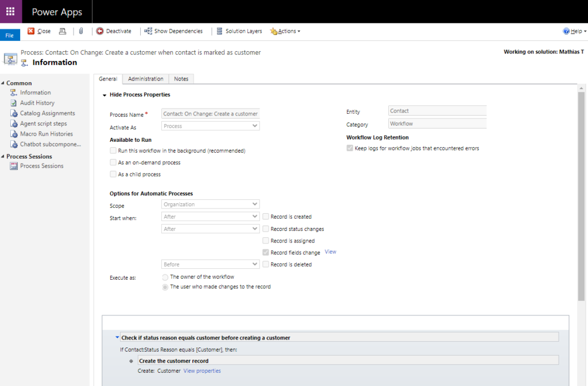The height and width of the screenshot is (386, 588).
Task: Click the Close button label
Action: 44,31
